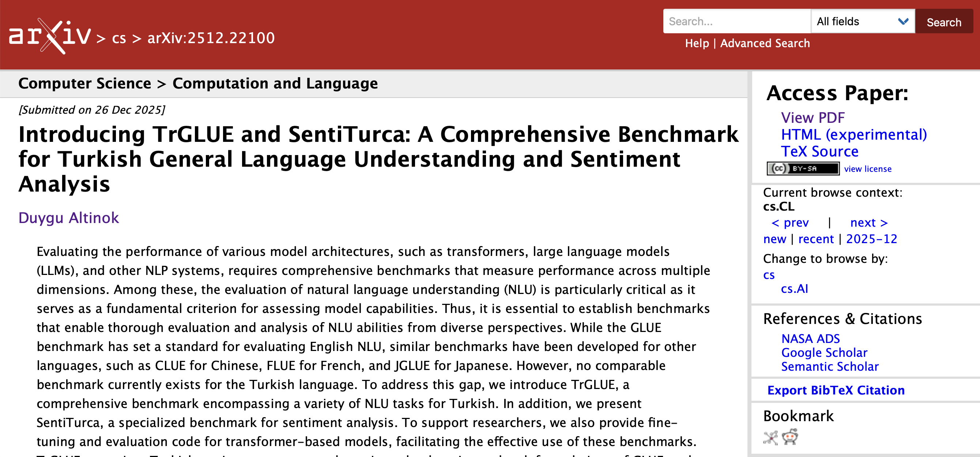Click Export BibTeX Citation
Viewport: 980px width, 457px height.
(x=836, y=390)
